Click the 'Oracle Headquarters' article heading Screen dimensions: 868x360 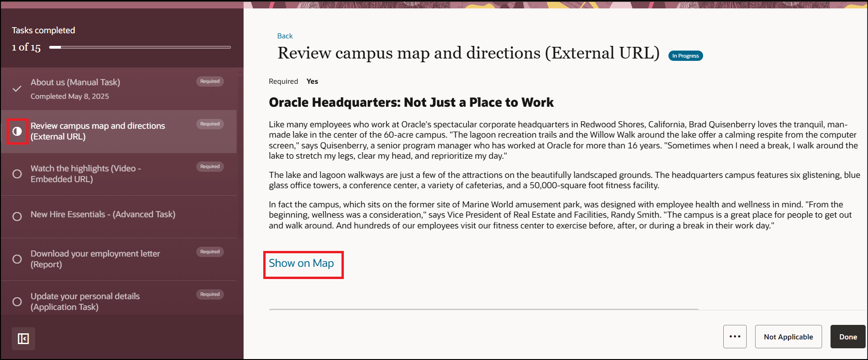[411, 103]
